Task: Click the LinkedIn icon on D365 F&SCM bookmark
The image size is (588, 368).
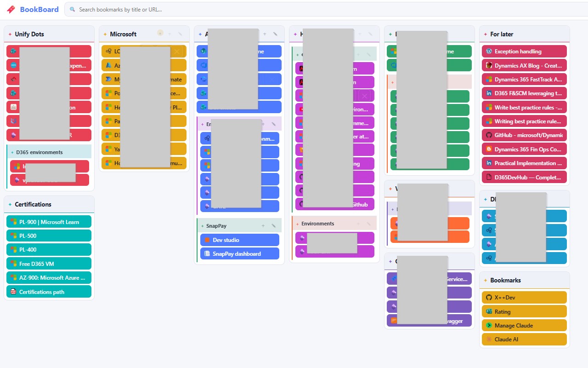Action: point(489,93)
